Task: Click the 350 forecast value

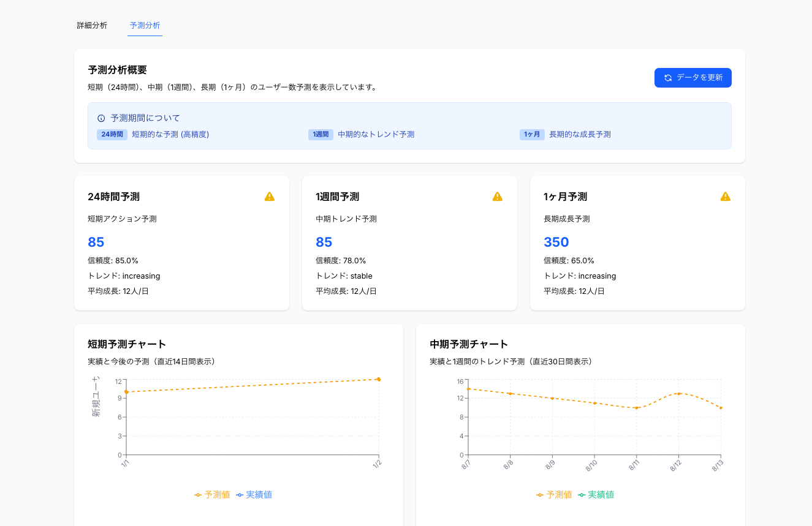Action: [556, 242]
